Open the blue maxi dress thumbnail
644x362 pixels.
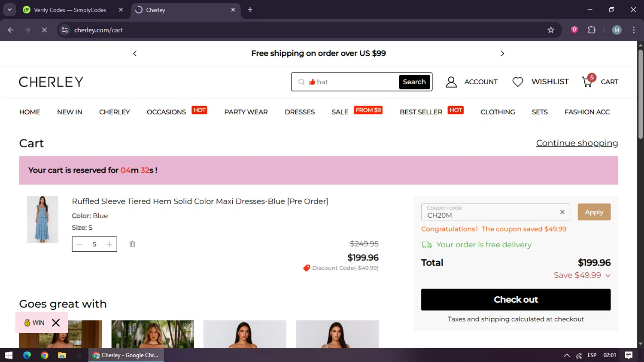[43, 219]
